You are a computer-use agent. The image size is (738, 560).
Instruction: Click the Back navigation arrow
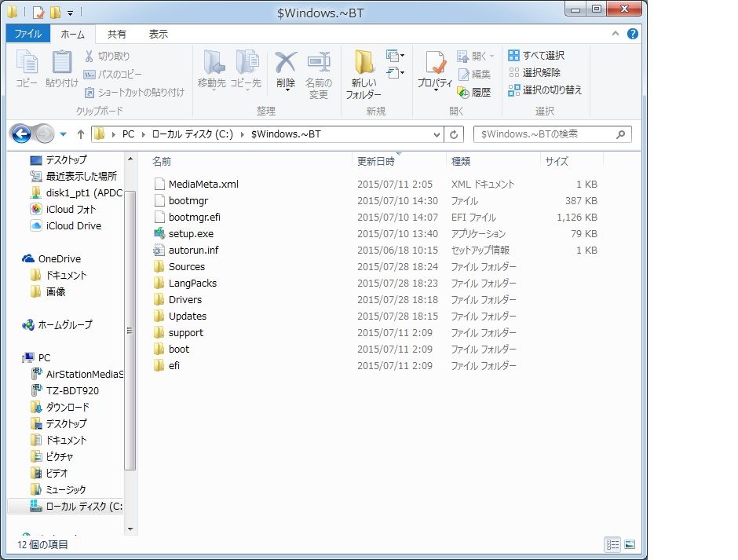(x=21, y=134)
